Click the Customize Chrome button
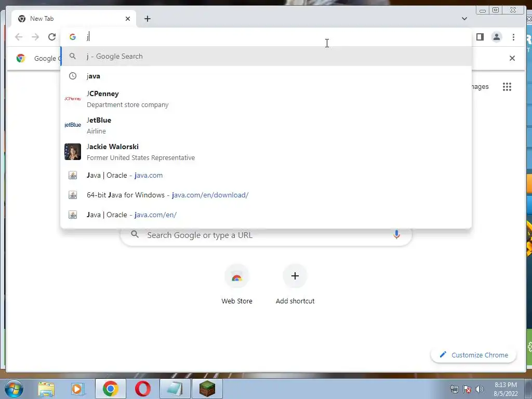 [x=474, y=355]
